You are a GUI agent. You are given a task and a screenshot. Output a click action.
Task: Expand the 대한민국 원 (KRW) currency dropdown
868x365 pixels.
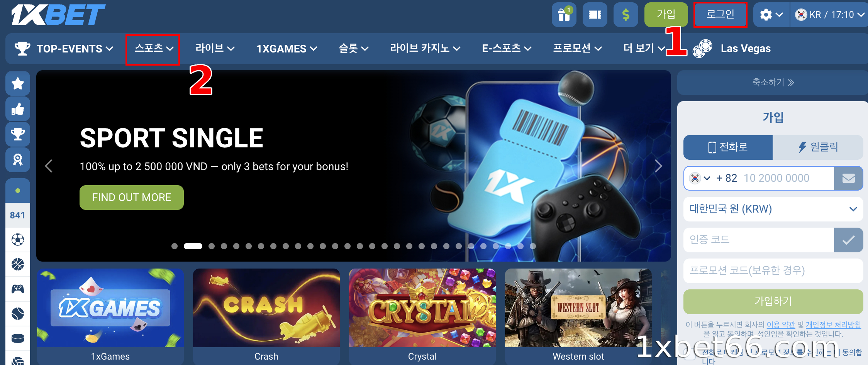point(773,209)
